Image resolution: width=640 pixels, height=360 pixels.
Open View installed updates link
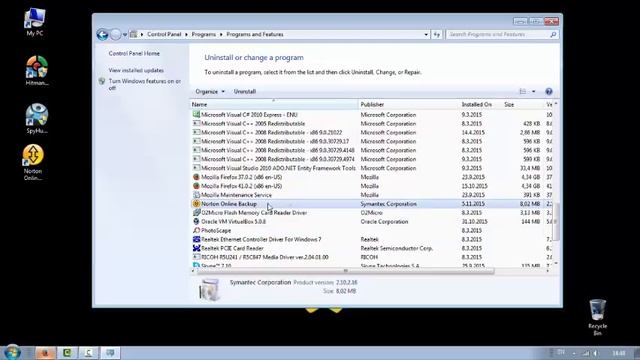136,71
